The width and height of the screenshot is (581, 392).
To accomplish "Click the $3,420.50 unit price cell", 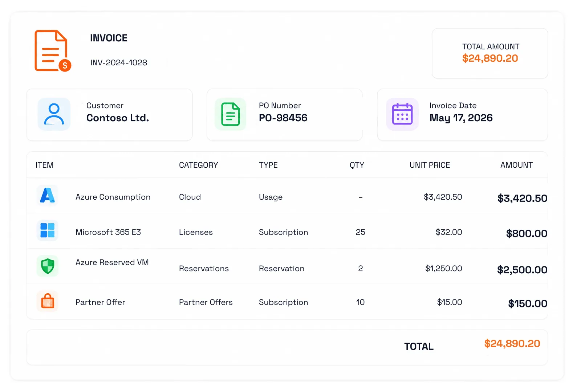I will (x=443, y=197).
